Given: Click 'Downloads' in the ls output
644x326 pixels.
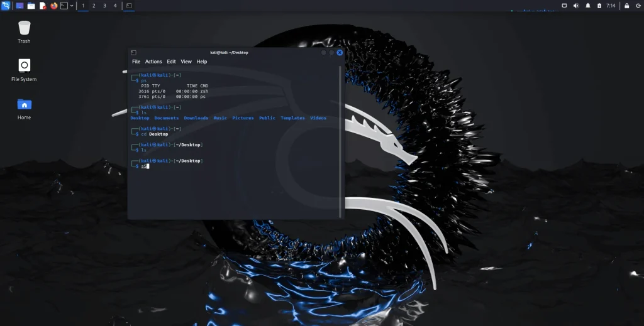Looking at the screenshot, I should pyautogui.click(x=196, y=118).
